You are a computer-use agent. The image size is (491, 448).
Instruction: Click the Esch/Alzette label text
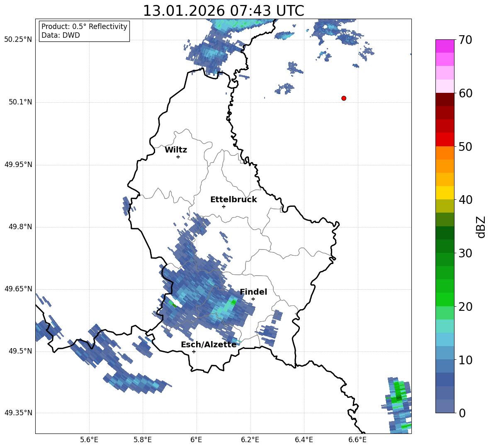click(209, 344)
